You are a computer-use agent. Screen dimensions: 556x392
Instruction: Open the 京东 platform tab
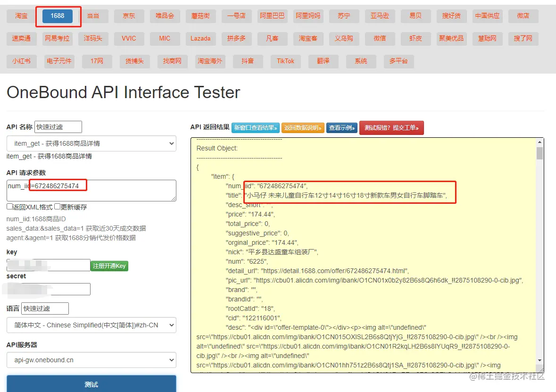(x=129, y=16)
